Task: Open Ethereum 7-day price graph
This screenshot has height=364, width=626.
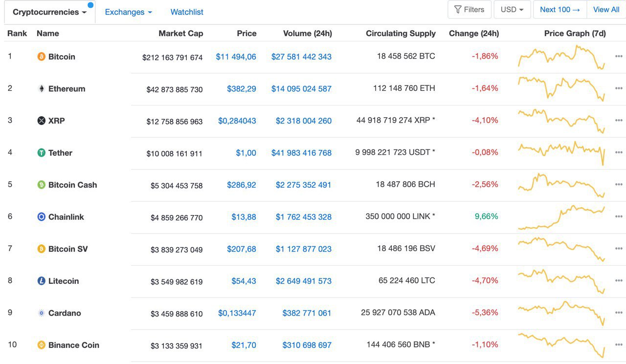Action: pyautogui.click(x=562, y=89)
